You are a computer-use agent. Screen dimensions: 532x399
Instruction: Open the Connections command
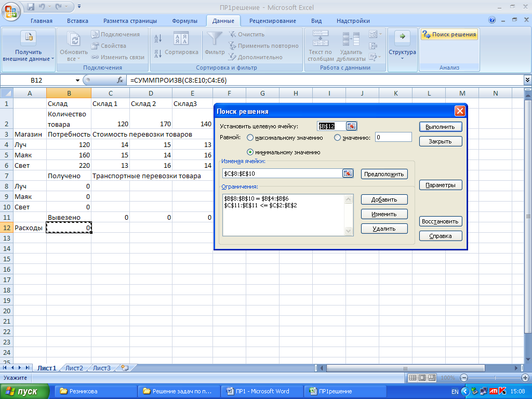click(115, 34)
